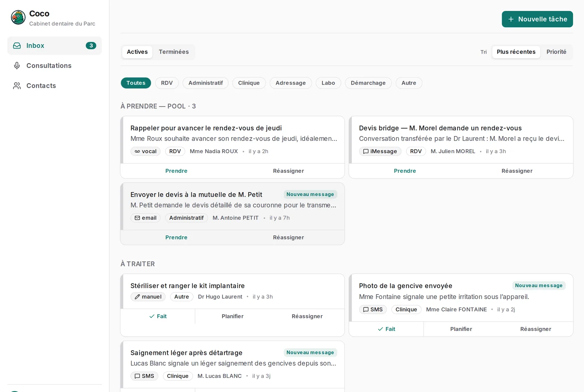Filter tasks by Administratif chip
This screenshot has height=392, width=584.
(x=205, y=83)
